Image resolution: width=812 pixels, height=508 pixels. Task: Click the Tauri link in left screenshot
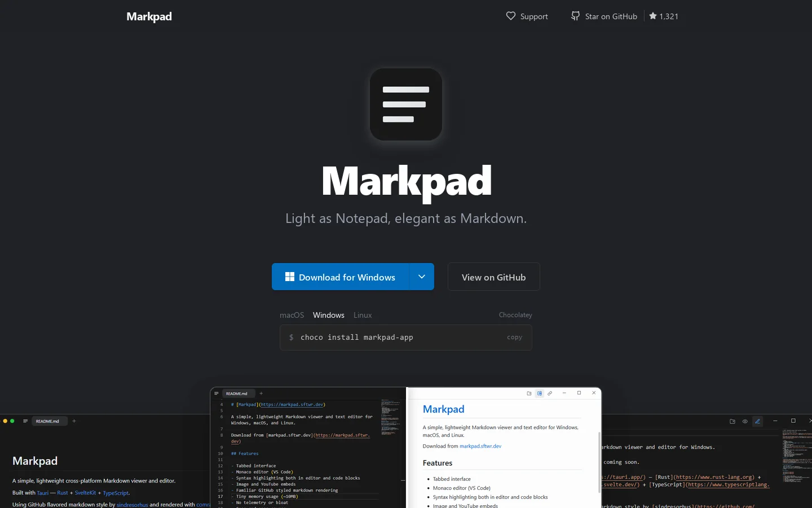43,493
